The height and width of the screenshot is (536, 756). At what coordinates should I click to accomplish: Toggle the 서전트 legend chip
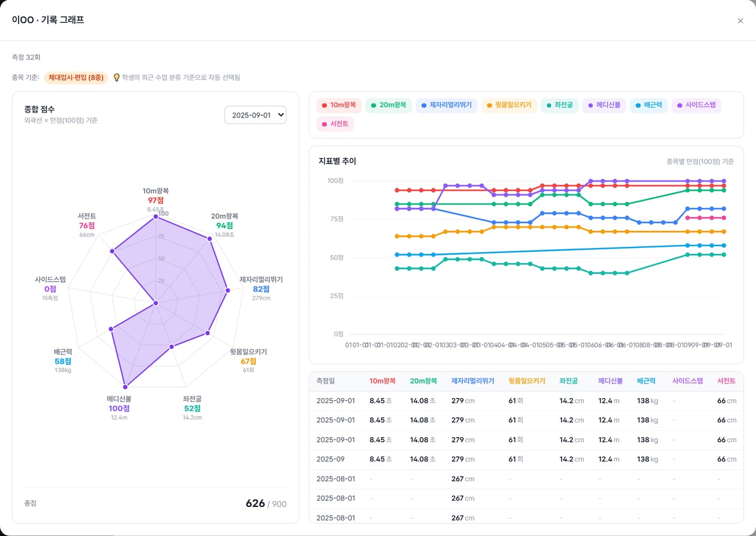(x=335, y=124)
